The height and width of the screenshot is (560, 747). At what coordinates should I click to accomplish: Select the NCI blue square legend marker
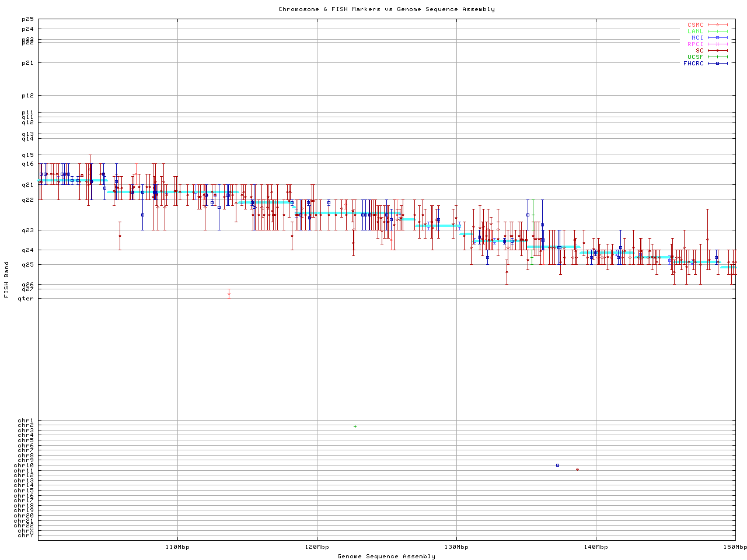click(x=718, y=38)
